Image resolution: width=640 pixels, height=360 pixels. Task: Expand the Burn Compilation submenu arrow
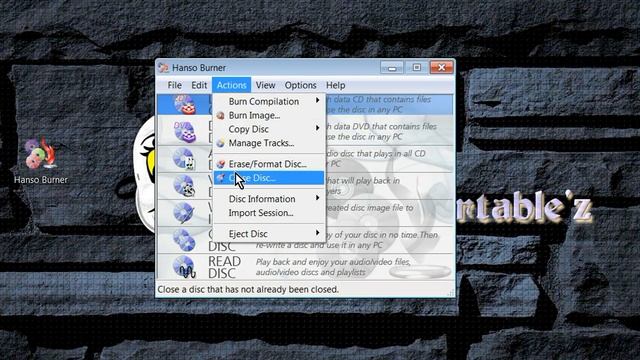(x=317, y=100)
